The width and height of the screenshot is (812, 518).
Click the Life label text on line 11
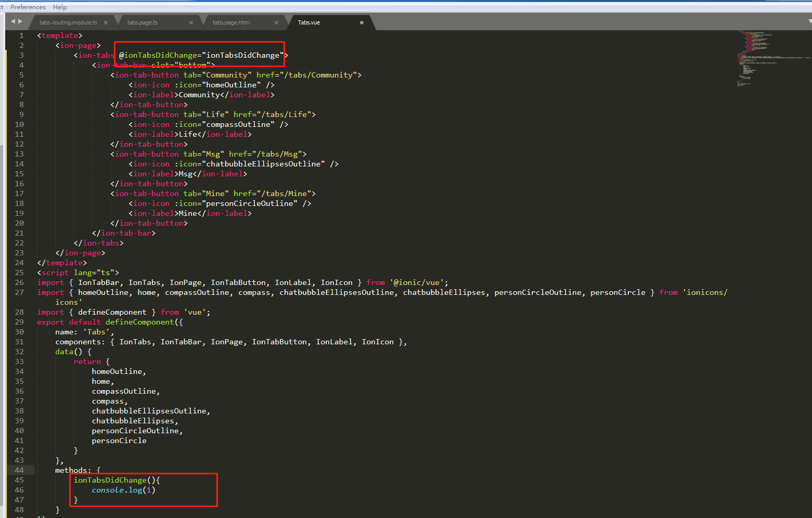tap(188, 134)
